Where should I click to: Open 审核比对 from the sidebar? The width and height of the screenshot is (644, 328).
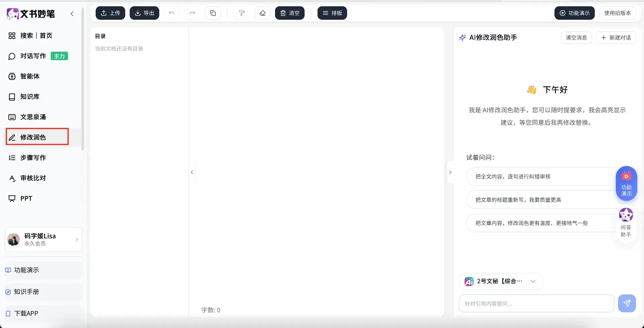tap(33, 178)
